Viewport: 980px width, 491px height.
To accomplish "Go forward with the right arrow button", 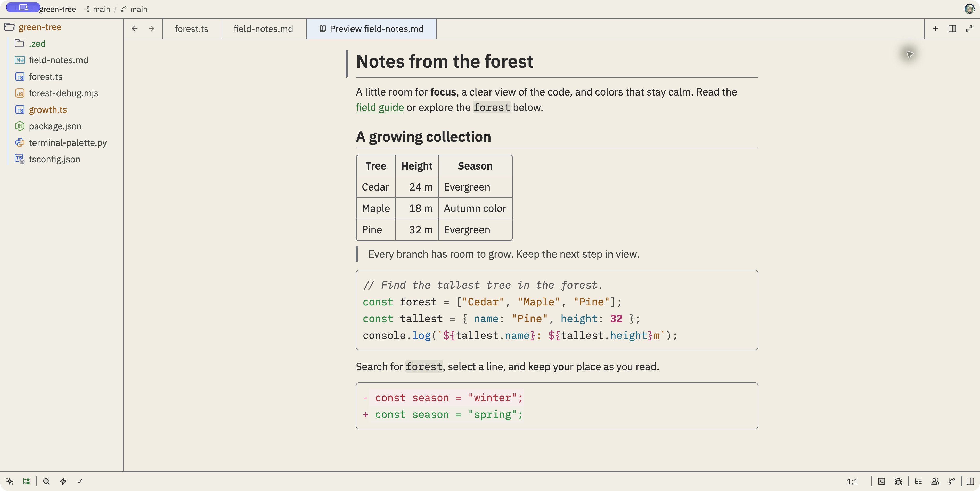I will (x=151, y=29).
